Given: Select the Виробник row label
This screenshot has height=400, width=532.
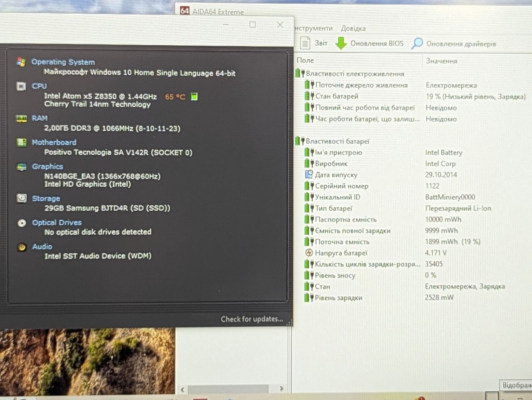Looking at the screenshot, I should 331,163.
